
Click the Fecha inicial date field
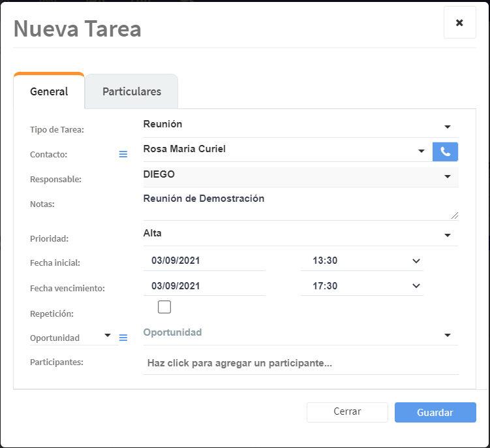(204, 261)
